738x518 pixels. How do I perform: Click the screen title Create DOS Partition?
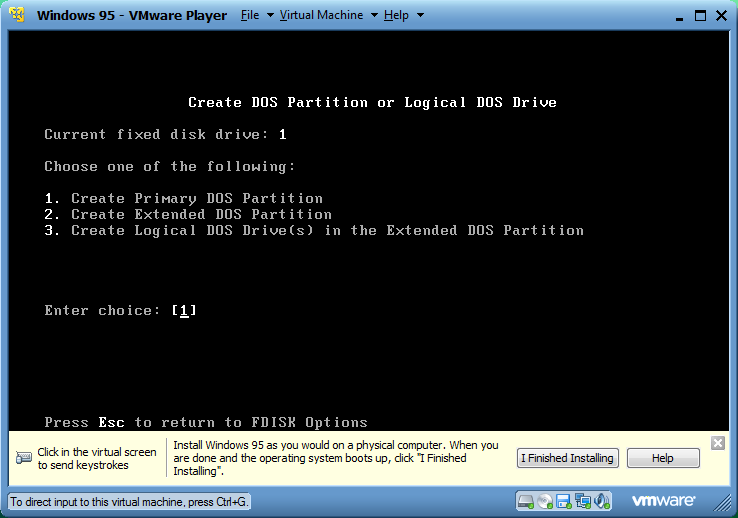point(372,103)
